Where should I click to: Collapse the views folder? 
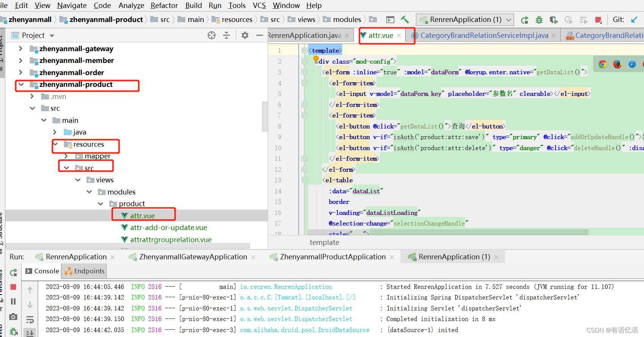pyautogui.click(x=78, y=180)
